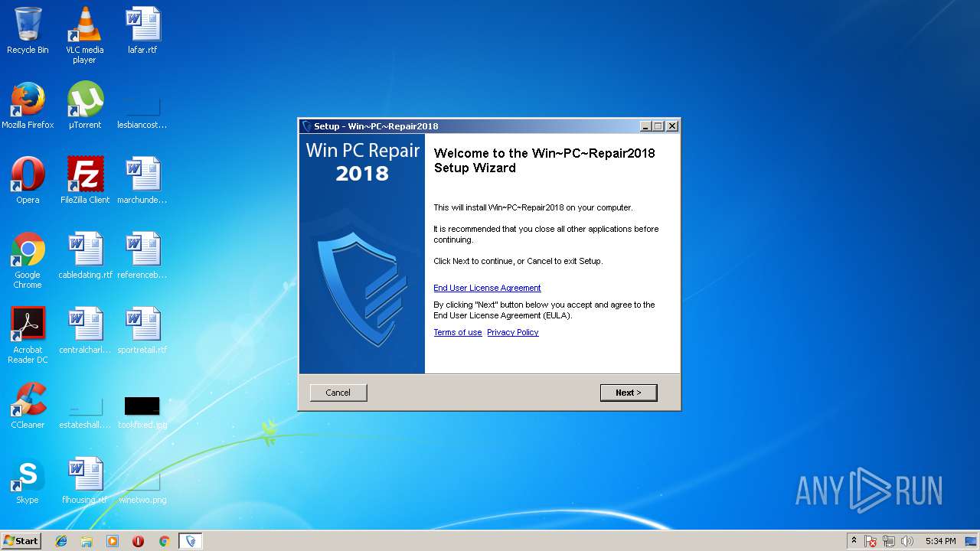The image size is (980, 551).
Task: Select the lafar.rtf document icon
Action: tap(142, 31)
